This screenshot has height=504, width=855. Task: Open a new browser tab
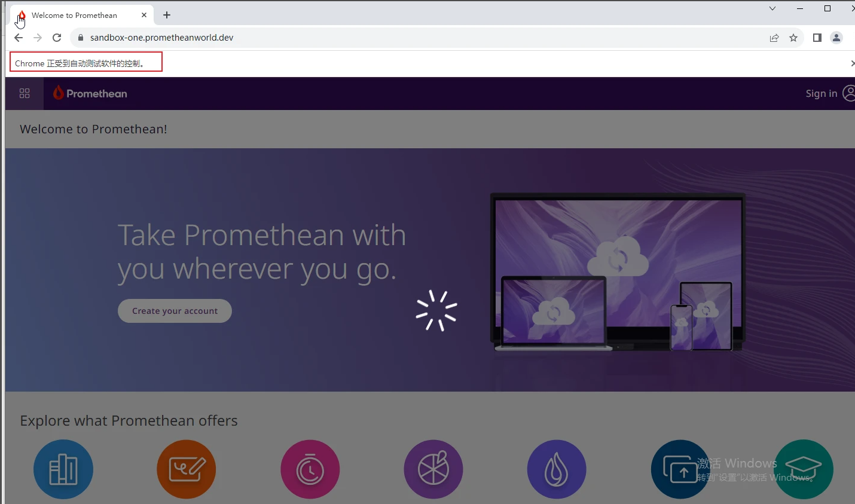point(167,15)
